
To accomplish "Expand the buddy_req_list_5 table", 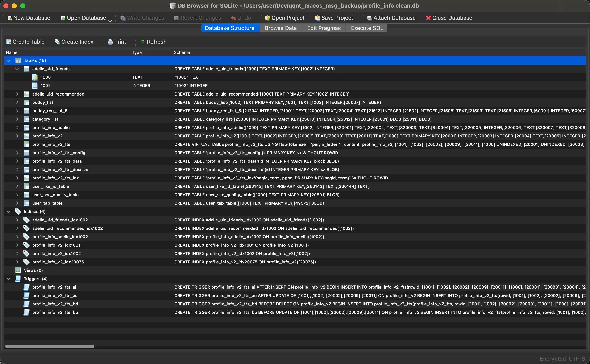I will (17, 111).
